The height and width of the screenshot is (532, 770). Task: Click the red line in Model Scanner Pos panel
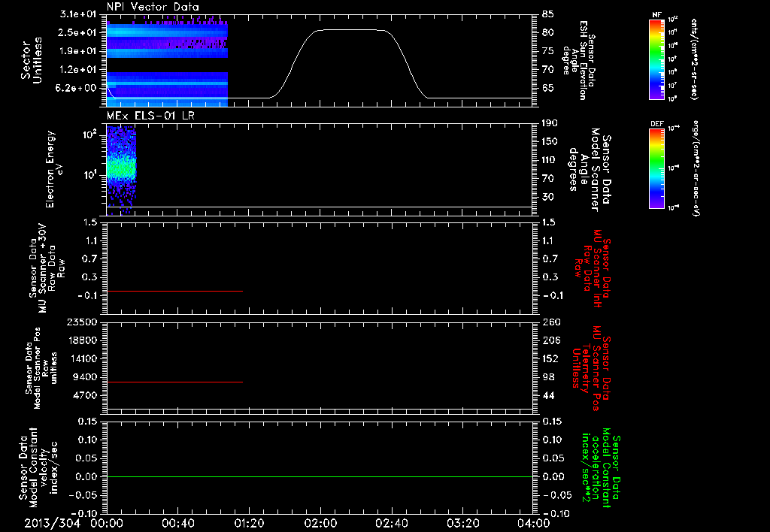point(174,382)
